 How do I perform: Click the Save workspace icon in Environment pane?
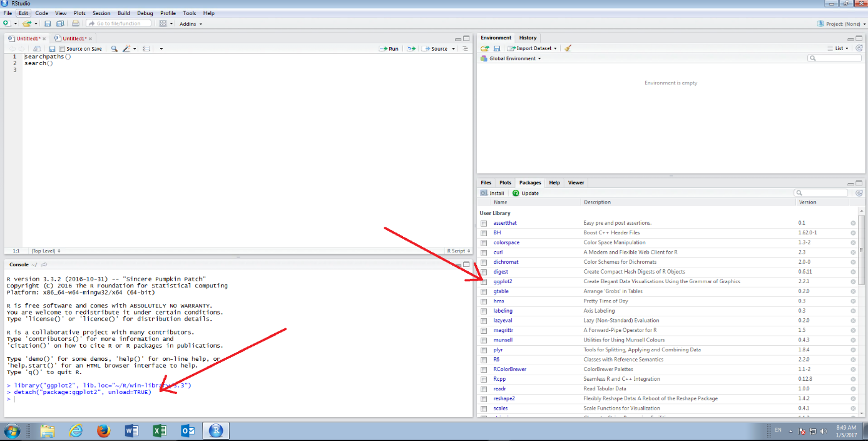[x=497, y=48]
